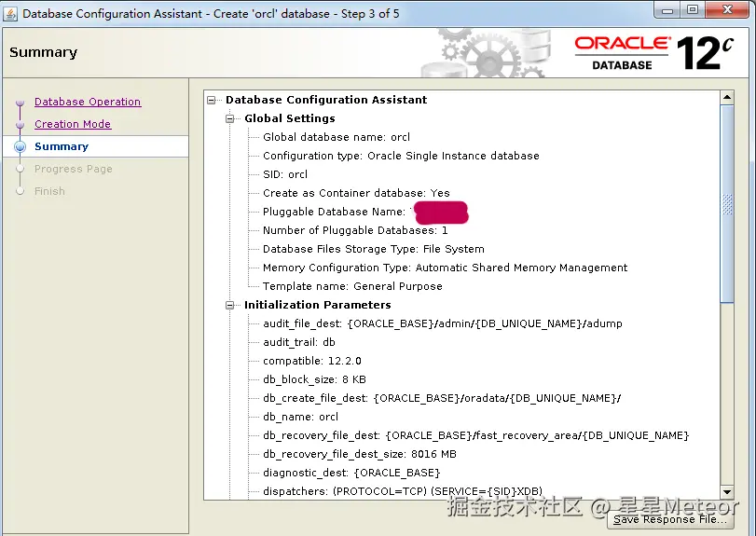Select 'Memory Configuration Type' row
The height and width of the screenshot is (536, 756).
tap(445, 268)
